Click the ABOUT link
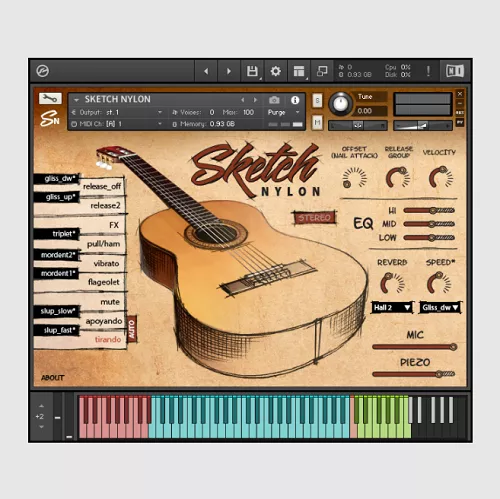This screenshot has height=499, width=500. click(x=53, y=378)
